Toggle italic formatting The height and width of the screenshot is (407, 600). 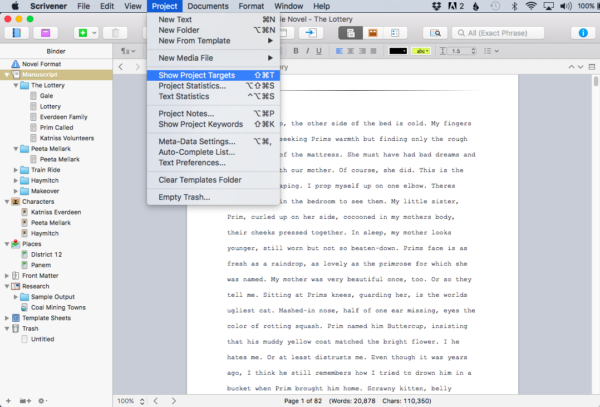point(307,51)
